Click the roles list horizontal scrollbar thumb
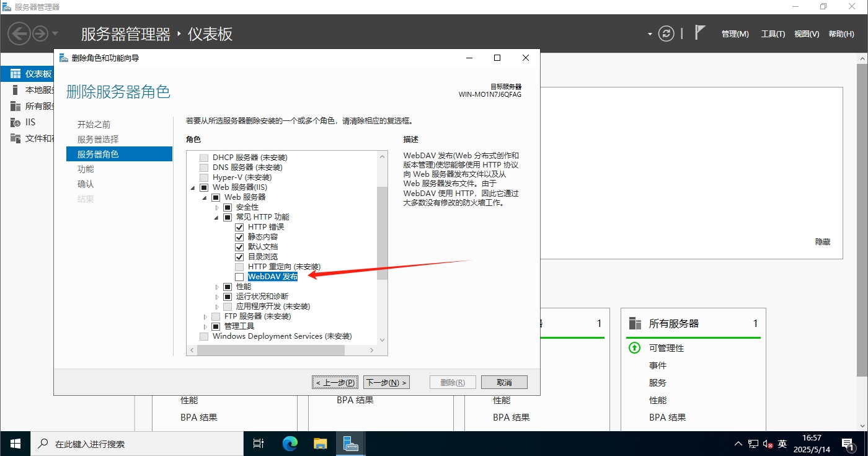 270,351
